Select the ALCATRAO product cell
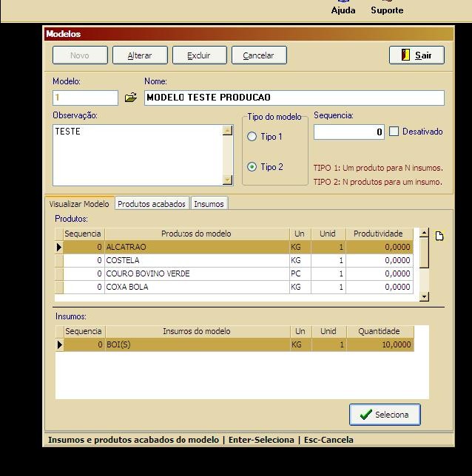The width and height of the screenshot is (472, 476). [197, 247]
